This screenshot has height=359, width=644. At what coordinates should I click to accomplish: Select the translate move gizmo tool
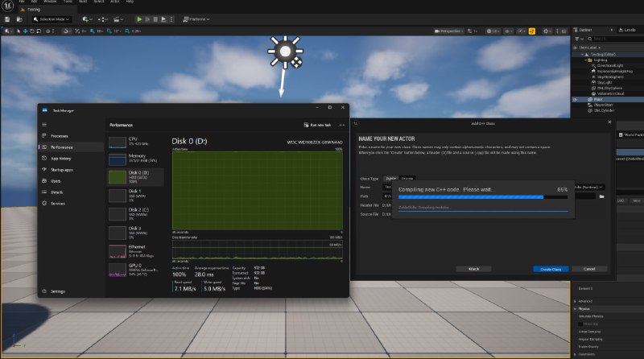[x=25, y=31]
